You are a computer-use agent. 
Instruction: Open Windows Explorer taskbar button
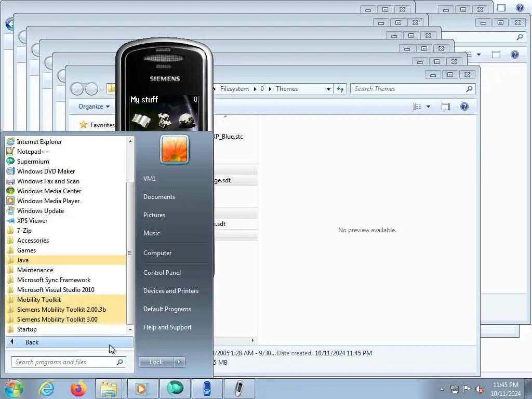pos(109,389)
